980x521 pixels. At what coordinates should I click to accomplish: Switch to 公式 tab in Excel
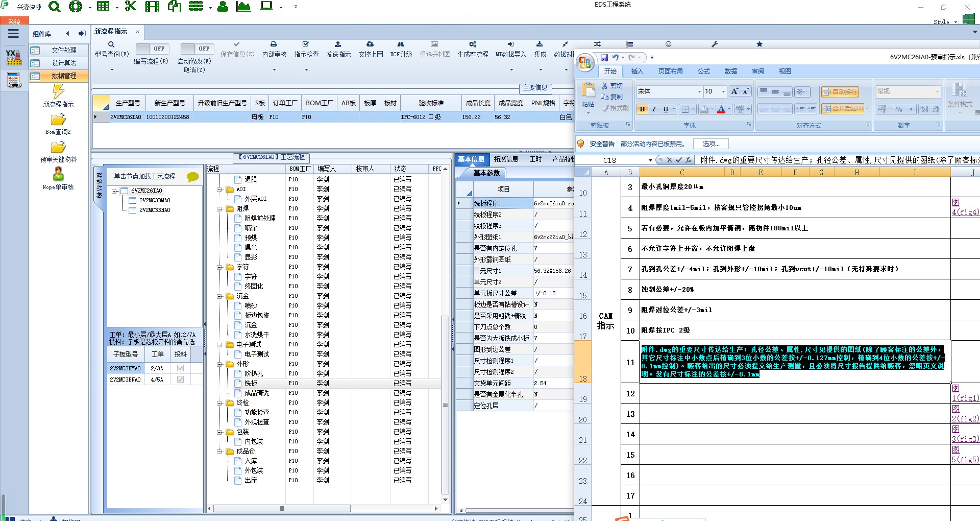click(704, 72)
